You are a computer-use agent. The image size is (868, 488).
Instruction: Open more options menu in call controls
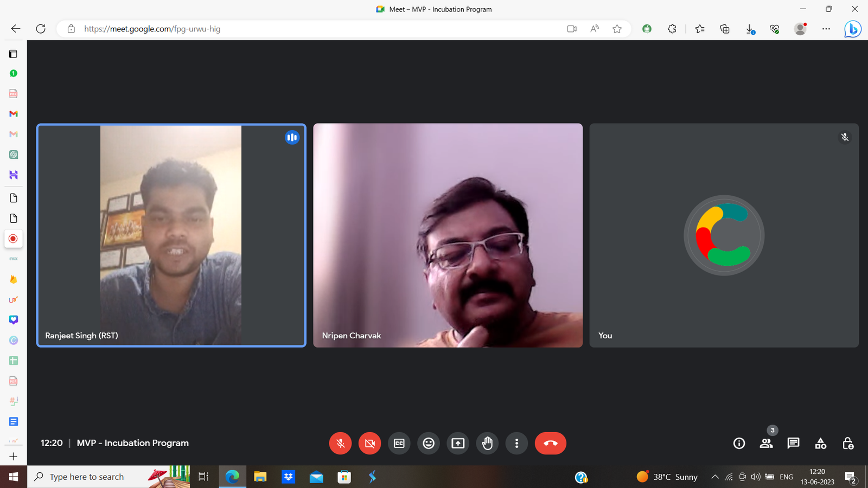pos(516,443)
